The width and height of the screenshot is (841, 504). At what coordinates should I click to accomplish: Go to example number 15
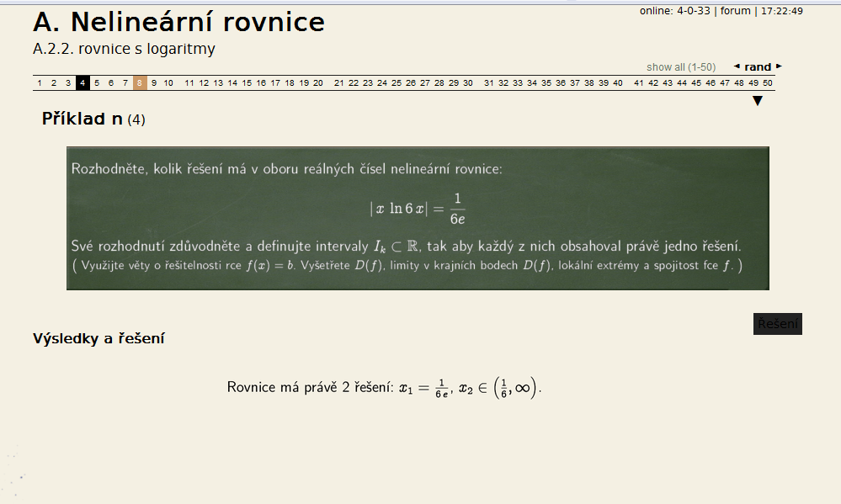pos(247,82)
